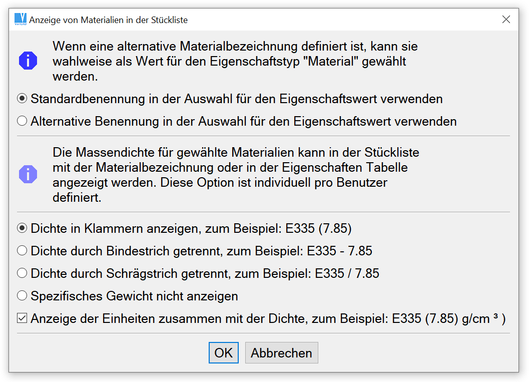Click the 'Eigenschaftswert verwenden' text of Alternative Benennung
The image size is (529, 382).
coord(375,121)
